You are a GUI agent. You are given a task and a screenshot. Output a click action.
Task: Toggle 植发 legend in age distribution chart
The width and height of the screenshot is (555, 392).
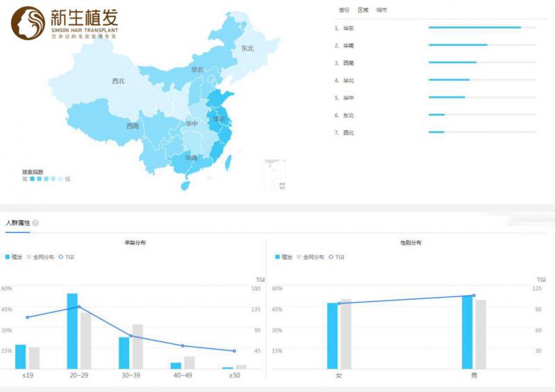pos(14,257)
